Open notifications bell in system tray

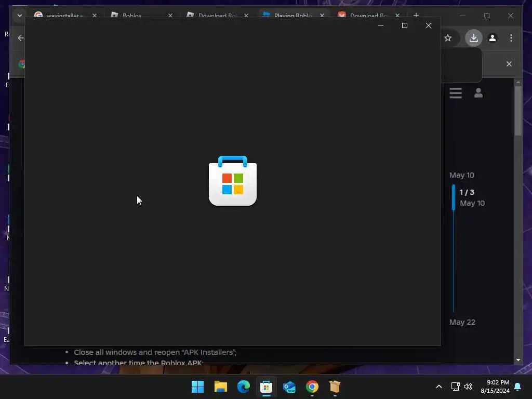pyautogui.click(x=517, y=387)
